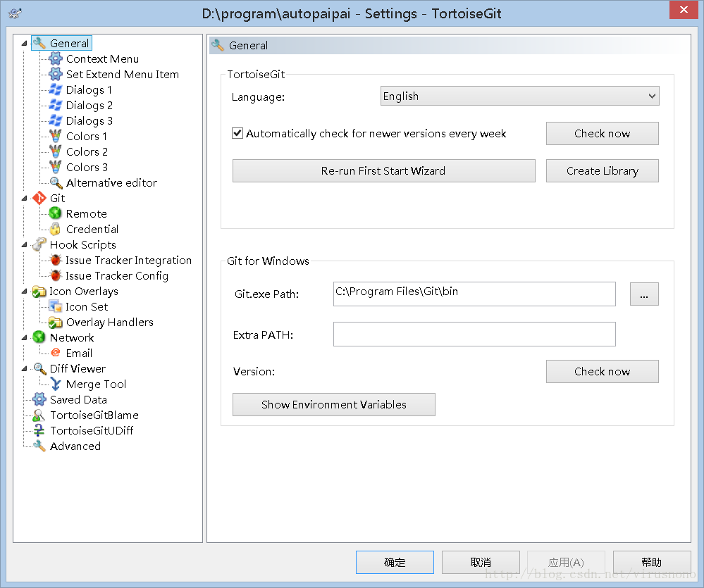Select TortoiseGitBlame settings
Viewport: 704px width, 588px height.
[x=94, y=415]
